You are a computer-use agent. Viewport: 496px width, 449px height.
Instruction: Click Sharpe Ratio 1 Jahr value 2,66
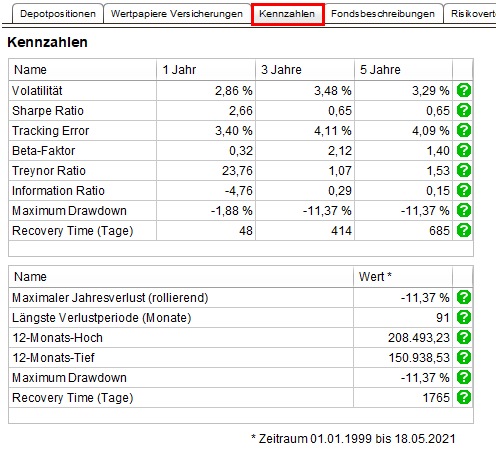click(x=241, y=111)
